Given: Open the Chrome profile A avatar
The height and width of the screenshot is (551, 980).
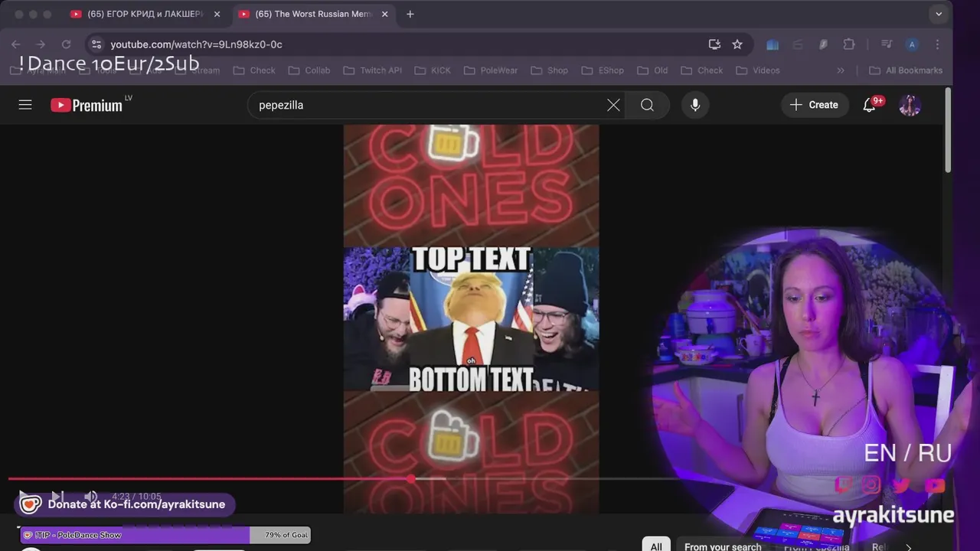Looking at the screenshot, I should [912, 44].
